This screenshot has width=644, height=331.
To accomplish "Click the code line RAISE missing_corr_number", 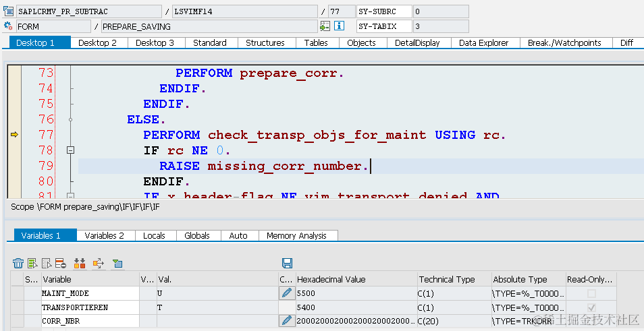I will [x=264, y=166].
